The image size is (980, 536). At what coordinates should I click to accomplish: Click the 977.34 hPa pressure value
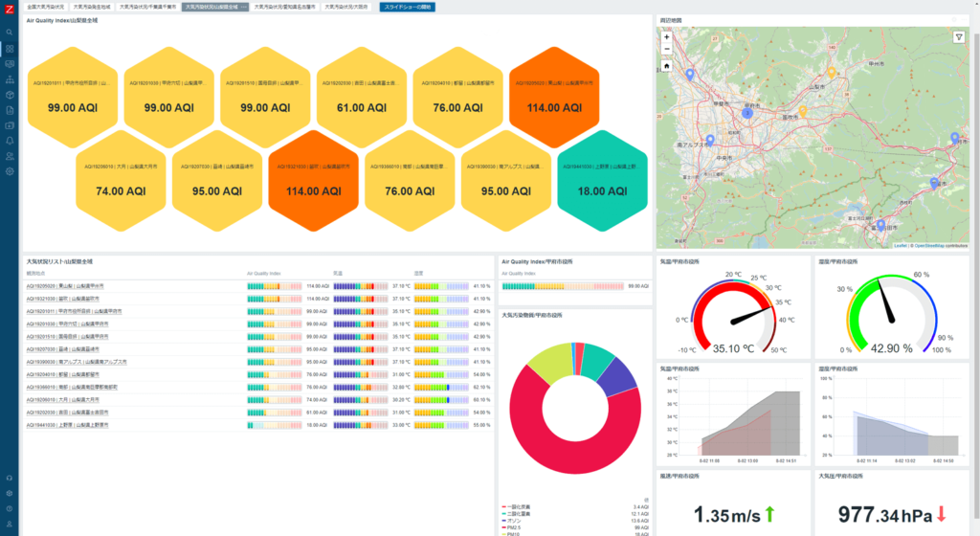(885, 515)
